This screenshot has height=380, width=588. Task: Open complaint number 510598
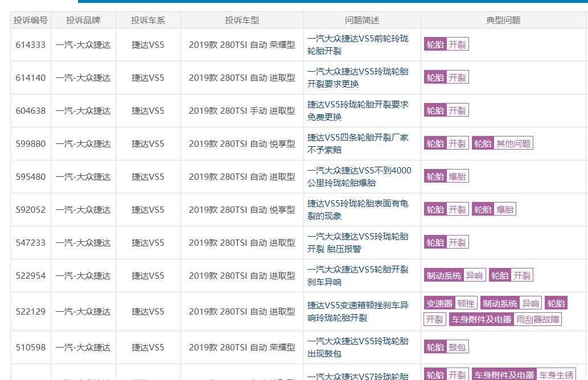30,347
